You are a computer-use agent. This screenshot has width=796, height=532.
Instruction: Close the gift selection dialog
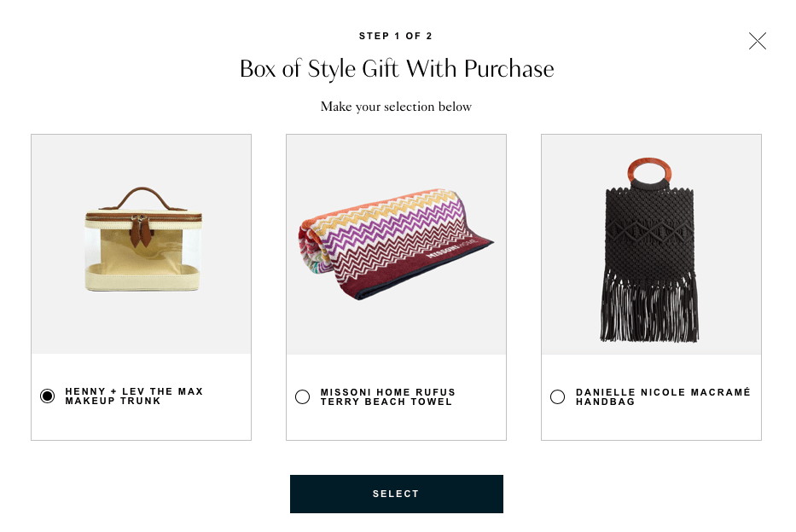pos(758,41)
